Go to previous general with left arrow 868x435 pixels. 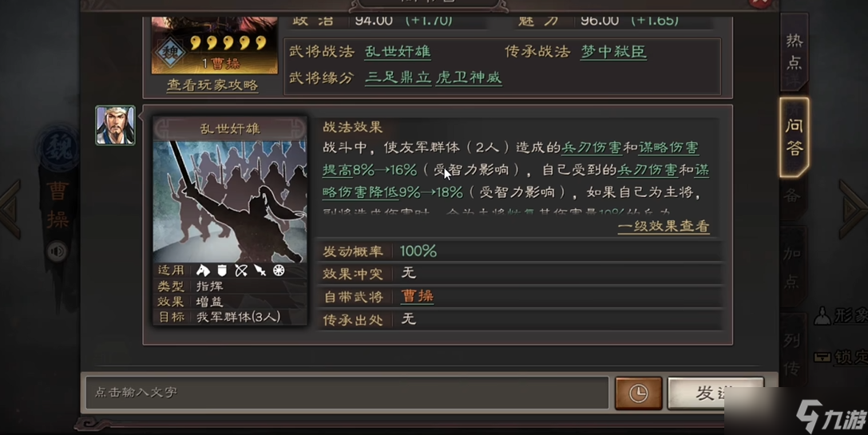click(11, 208)
